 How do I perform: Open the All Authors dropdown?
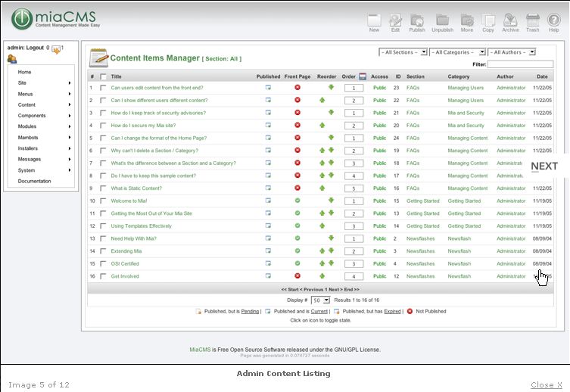click(x=512, y=52)
